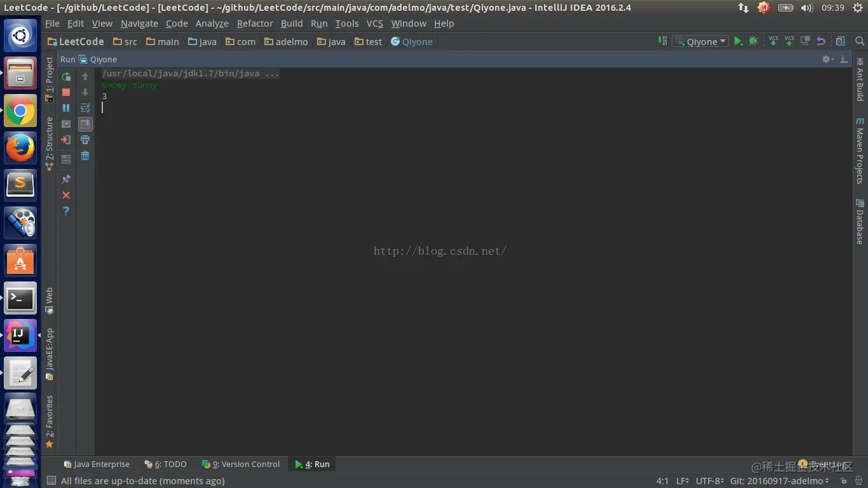868x488 pixels.
Task: Toggle soft wraps in the console
Action: click(85, 108)
